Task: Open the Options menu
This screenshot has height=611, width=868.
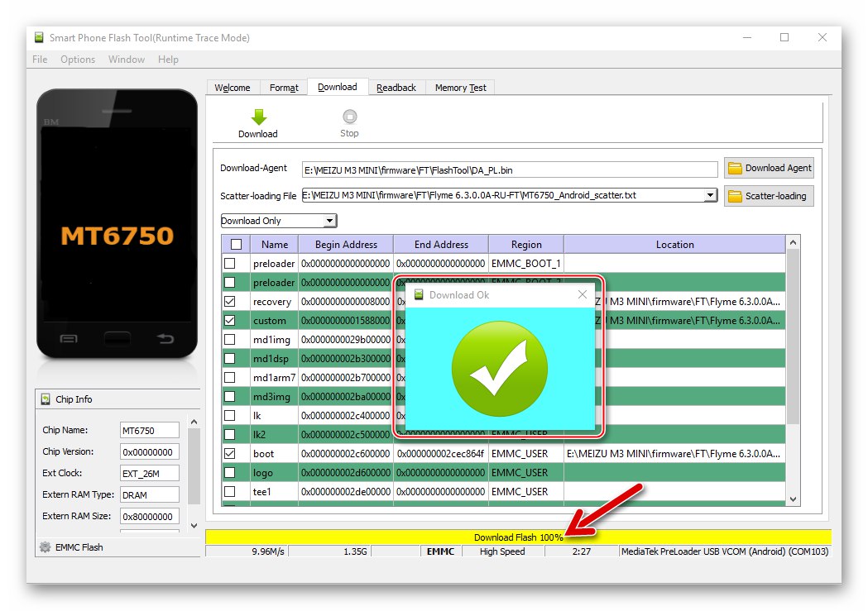Action: 77,59
